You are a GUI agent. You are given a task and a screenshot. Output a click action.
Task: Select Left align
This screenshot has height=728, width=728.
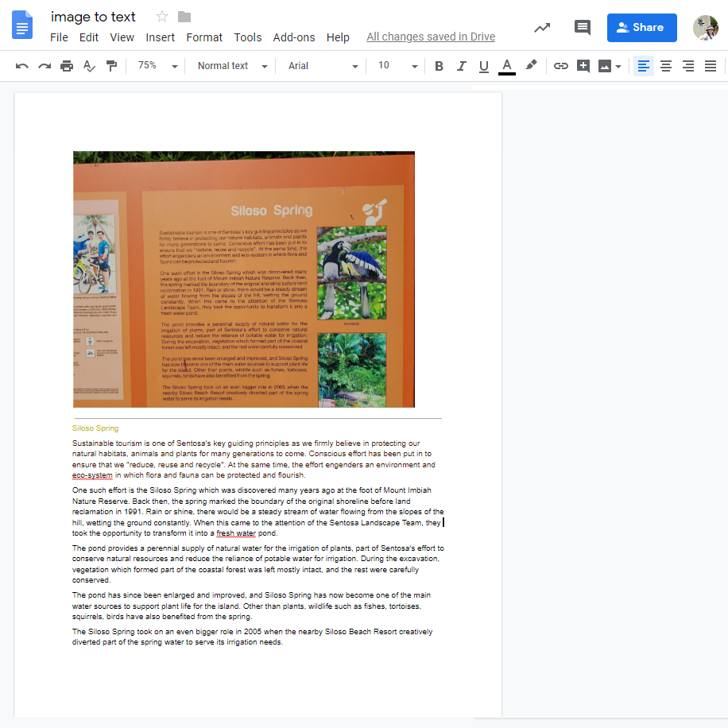point(644,66)
